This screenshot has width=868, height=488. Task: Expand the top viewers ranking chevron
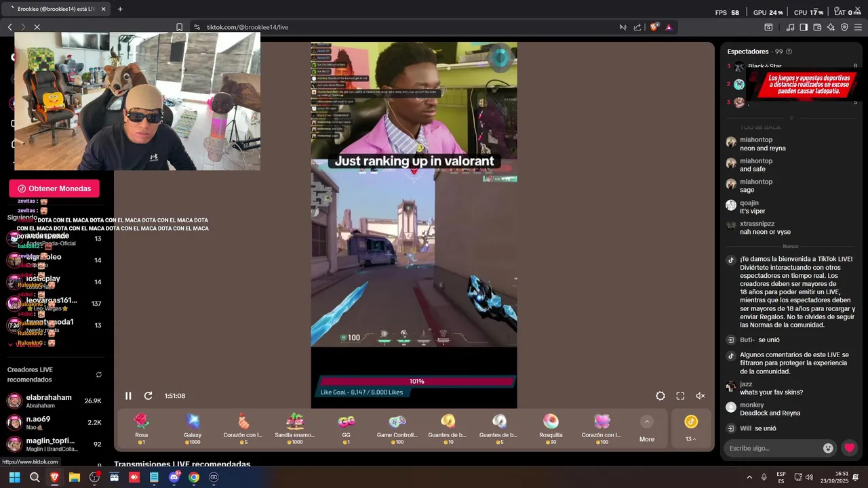[x=791, y=118]
